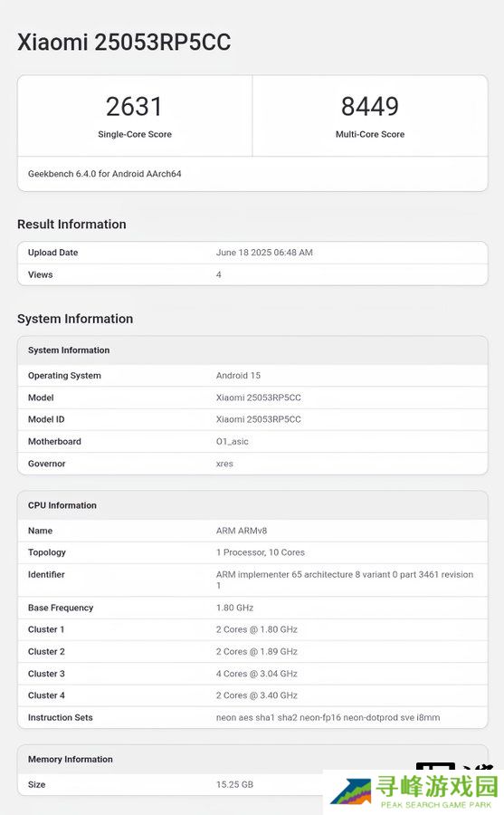The image size is (504, 815).
Task: Click the large System Information section heading
Action: click(75, 319)
